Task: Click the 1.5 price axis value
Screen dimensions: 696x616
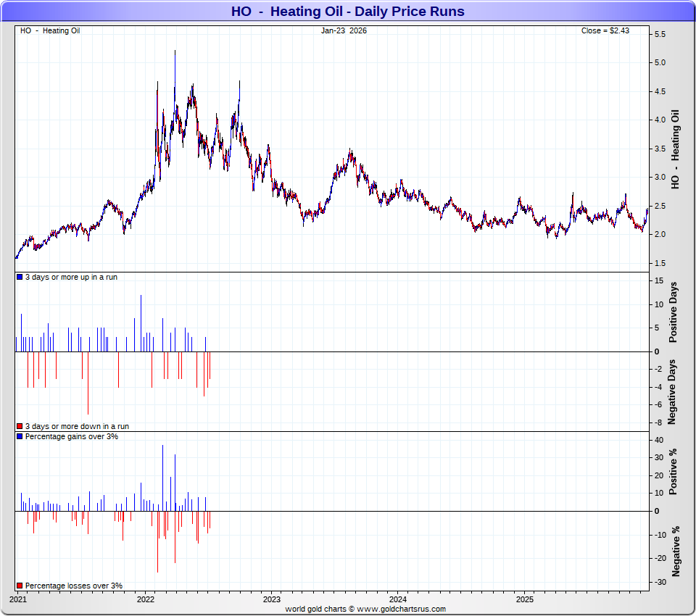Action: [660, 263]
